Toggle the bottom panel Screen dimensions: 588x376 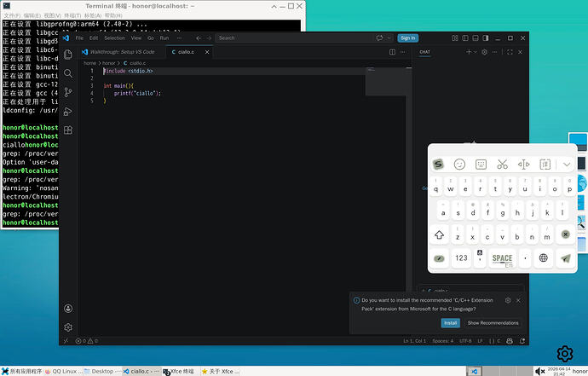click(x=476, y=38)
